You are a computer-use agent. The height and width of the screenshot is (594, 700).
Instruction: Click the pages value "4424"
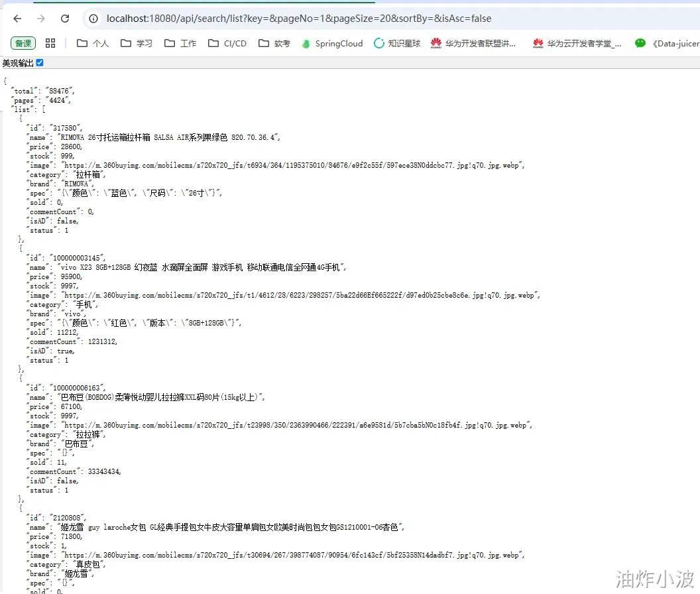[x=58, y=101]
